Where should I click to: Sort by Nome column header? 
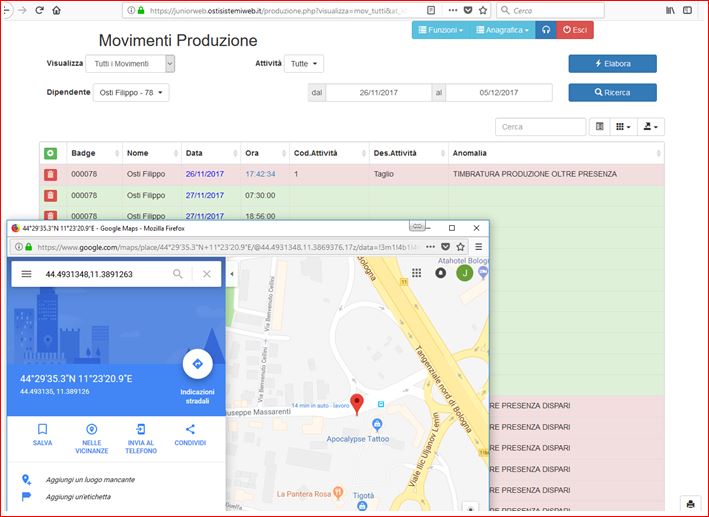[x=152, y=153]
